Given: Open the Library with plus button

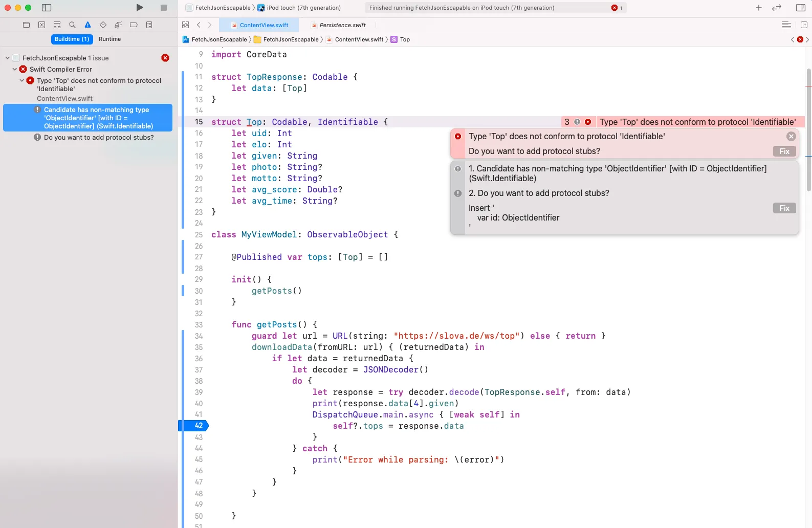Looking at the screenshot, I should tap(759, 8).
